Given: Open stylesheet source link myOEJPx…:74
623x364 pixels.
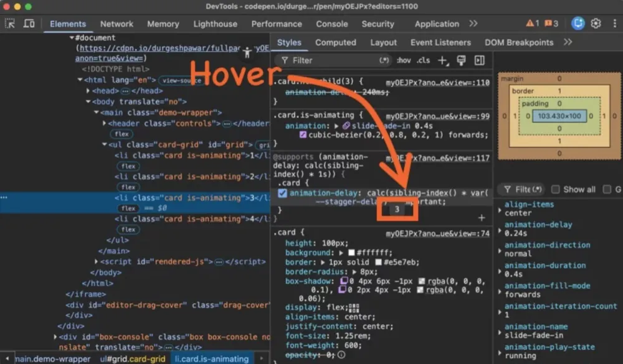Looking at the screenshot, I should tap(437, 233).
